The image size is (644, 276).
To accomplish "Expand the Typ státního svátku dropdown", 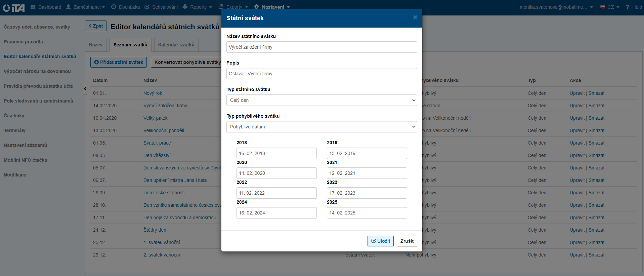I will 321,100.
